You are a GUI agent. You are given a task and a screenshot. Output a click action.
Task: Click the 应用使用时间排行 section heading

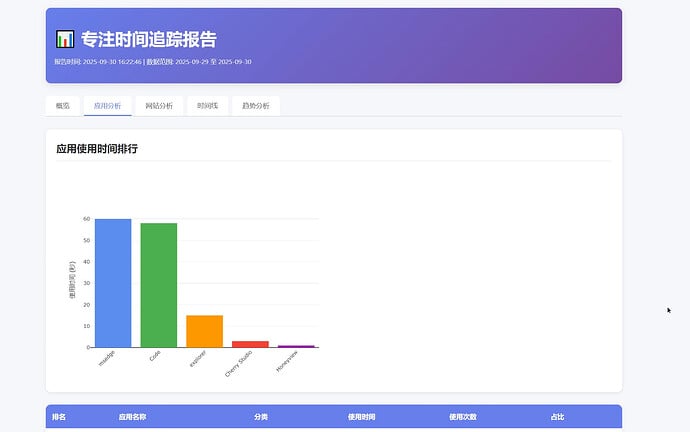[97, 149]
